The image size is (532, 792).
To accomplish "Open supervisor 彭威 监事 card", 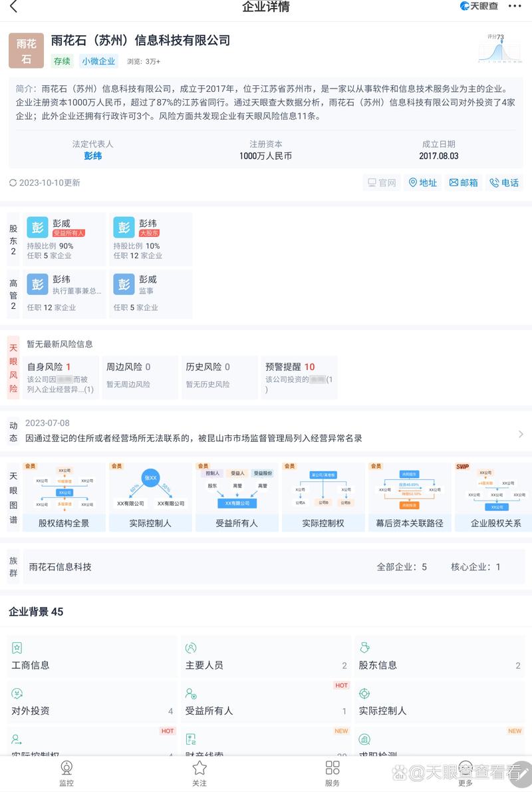I will click(x=151, y=294).
